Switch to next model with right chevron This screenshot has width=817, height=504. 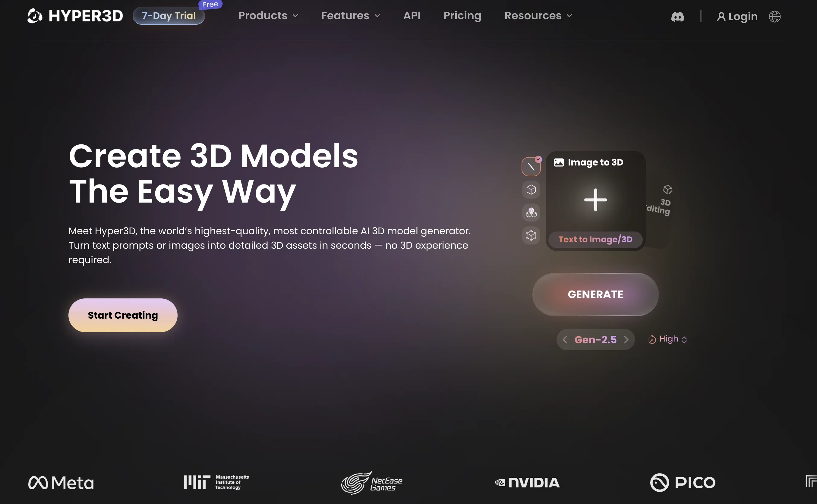[626, 340]
